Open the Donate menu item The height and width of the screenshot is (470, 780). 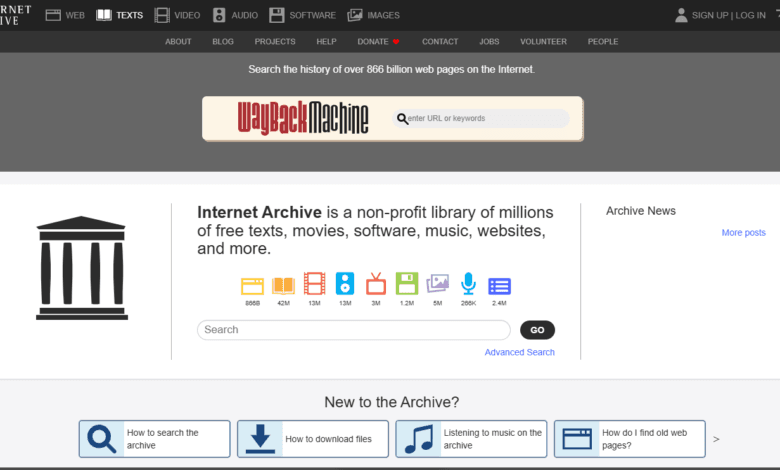pos(378,42)
